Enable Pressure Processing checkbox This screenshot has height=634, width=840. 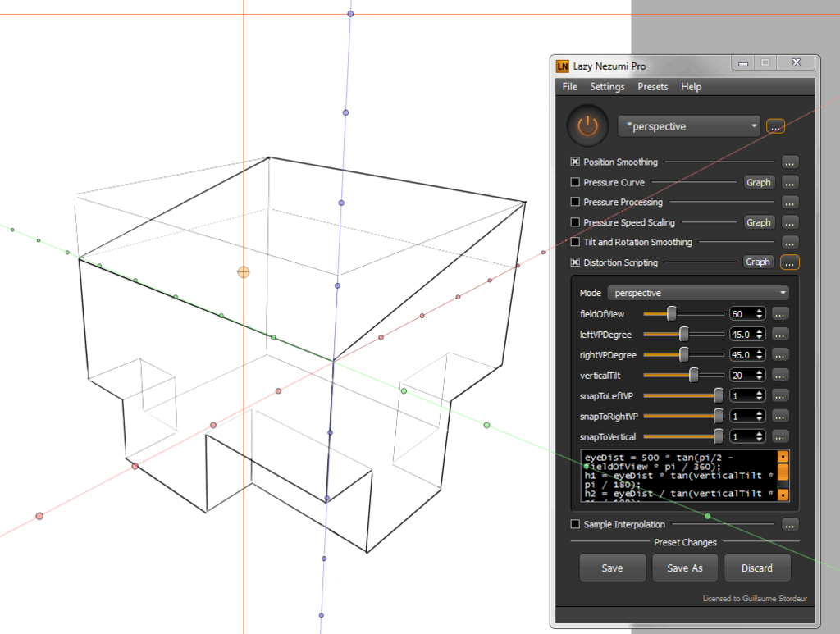[x=575, y=202]
